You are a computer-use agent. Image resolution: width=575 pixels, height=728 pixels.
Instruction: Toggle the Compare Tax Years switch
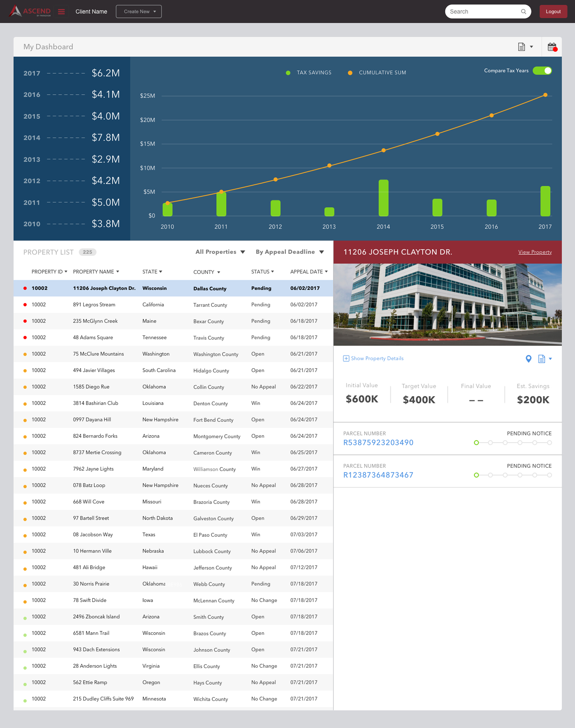[x=542, y=71]
